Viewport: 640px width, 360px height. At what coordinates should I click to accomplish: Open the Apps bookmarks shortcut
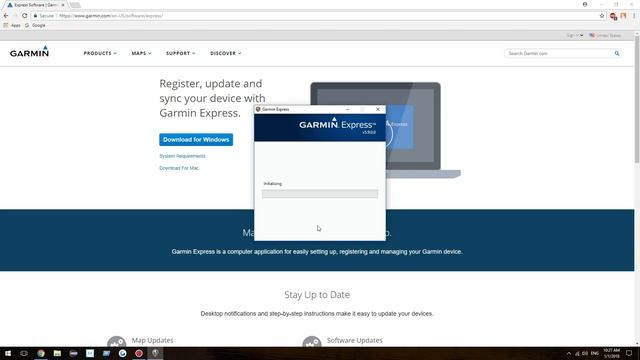point(12,25)
